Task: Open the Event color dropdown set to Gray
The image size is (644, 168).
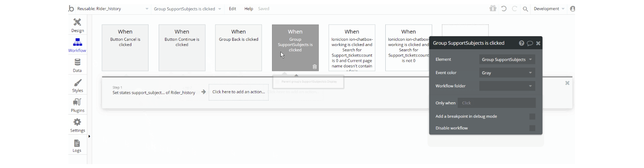Action: tap(507, 73)
